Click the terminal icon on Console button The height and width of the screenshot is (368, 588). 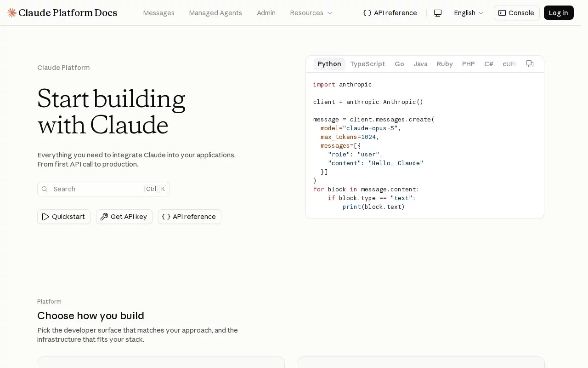click(502, 13)
